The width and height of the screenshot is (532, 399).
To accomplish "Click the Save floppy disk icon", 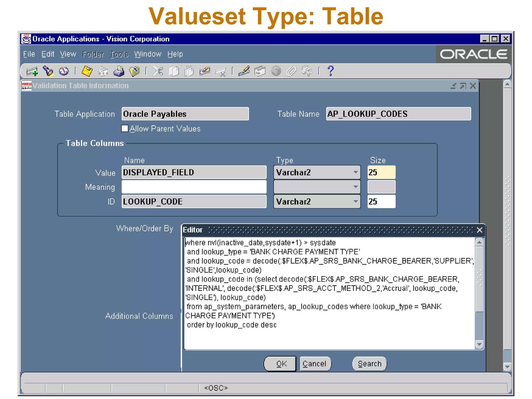I will click(87, 71).
